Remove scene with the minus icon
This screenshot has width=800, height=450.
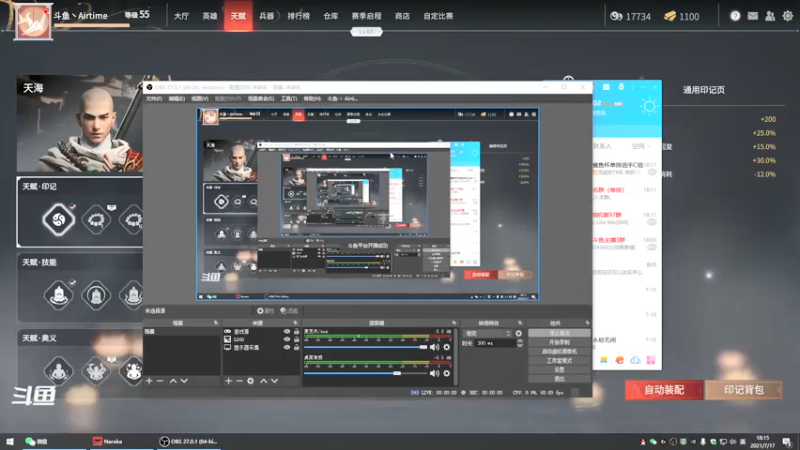(x=160, y=381)
